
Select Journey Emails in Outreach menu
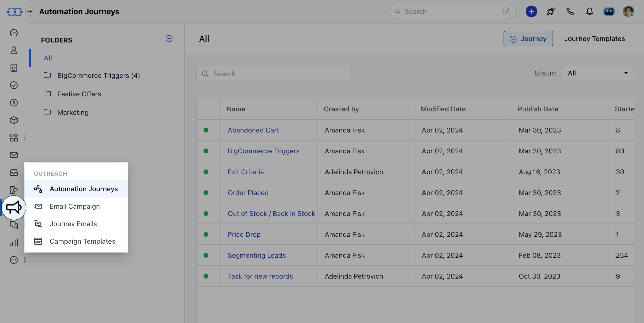pyautogui.click(x=76, y=224)
